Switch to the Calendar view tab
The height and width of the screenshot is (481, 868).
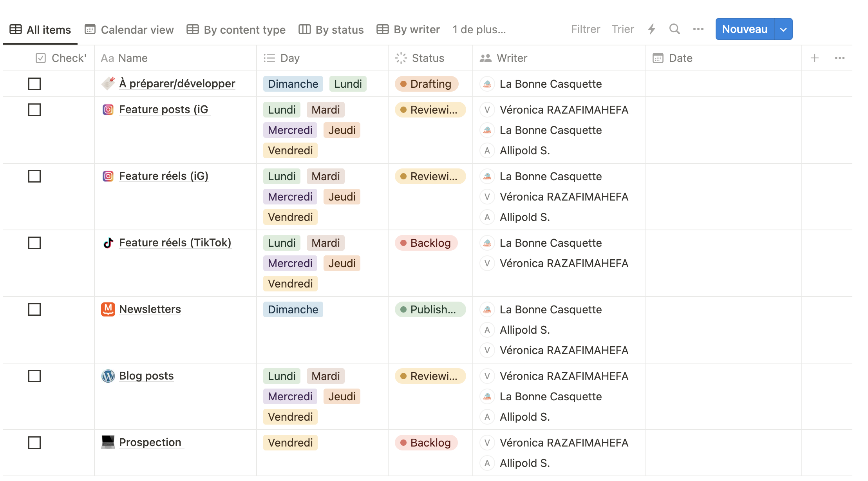tap(129, 30)
